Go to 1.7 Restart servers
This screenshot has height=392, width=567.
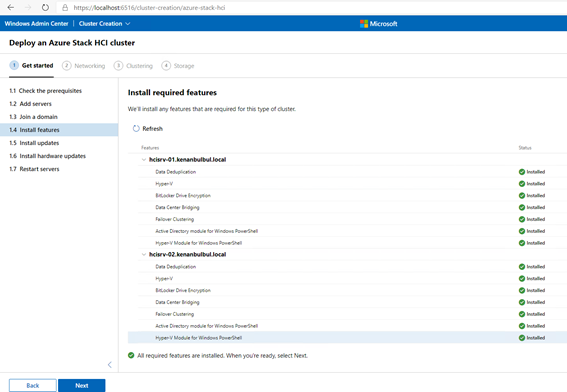click(59, 169)
